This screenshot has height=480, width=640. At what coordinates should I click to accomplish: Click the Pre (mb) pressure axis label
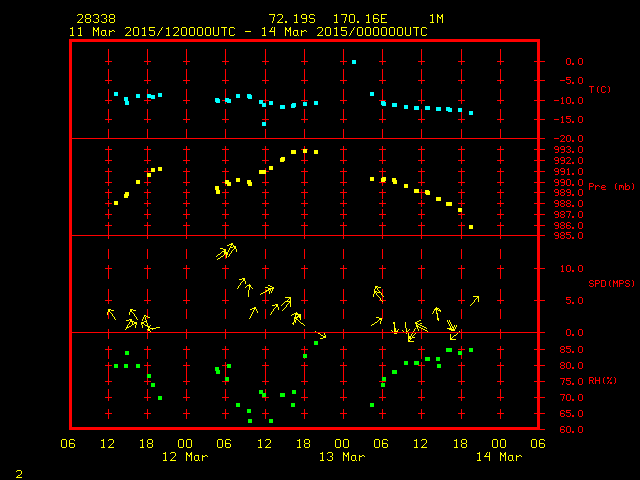coord(611,187)
